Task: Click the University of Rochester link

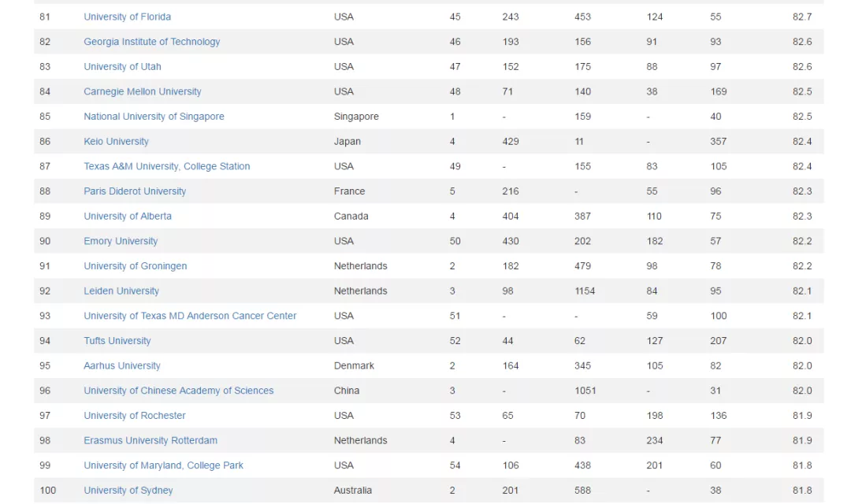Action: tap(135, 416)
